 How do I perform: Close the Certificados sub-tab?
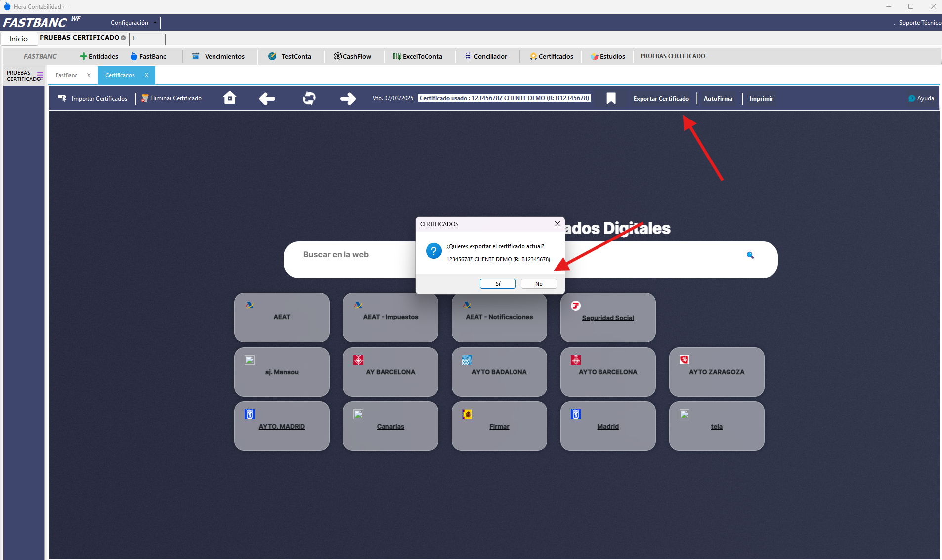pos(146,75)
